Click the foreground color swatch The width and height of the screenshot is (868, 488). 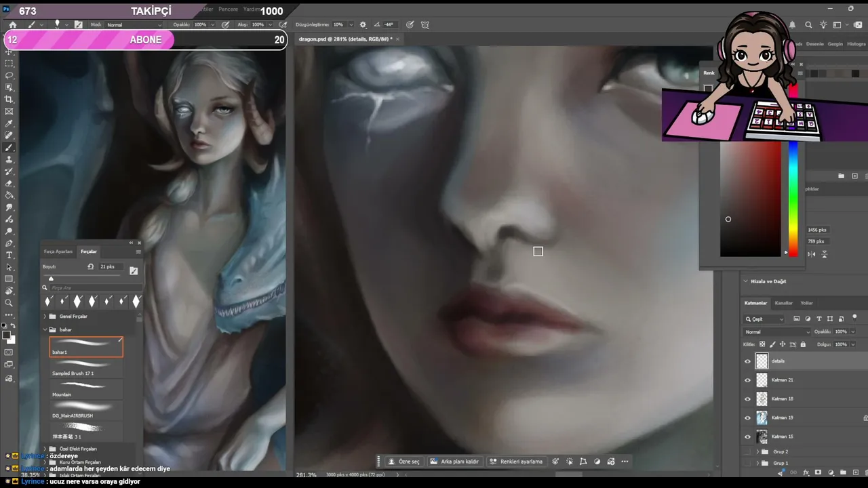click(6, 333)
